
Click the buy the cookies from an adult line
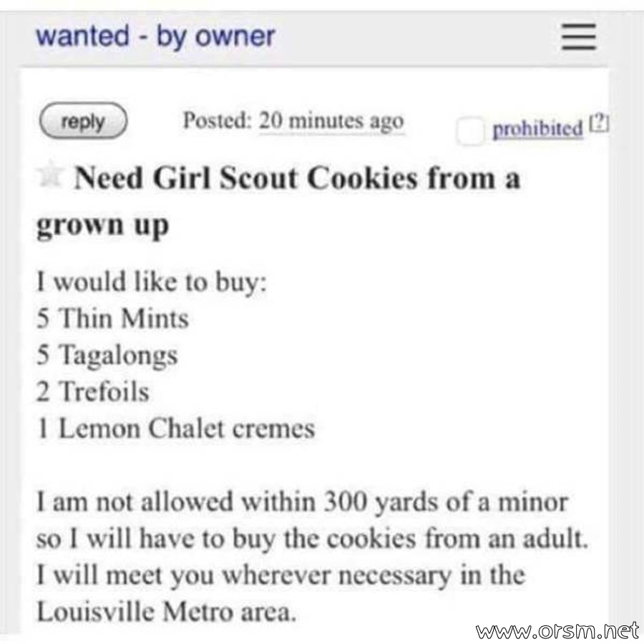tap(312, 539)
